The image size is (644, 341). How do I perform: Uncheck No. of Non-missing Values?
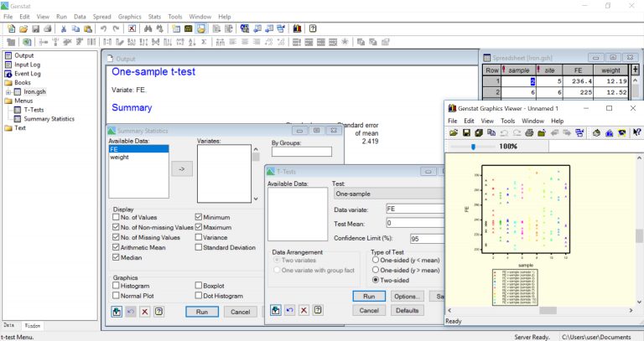[116, 227]
